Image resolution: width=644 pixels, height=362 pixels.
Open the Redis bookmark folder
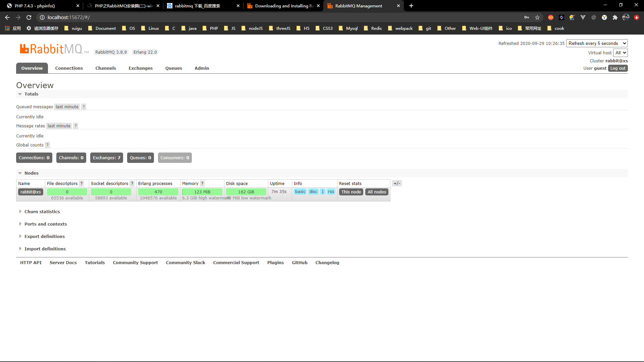point(373,28)
